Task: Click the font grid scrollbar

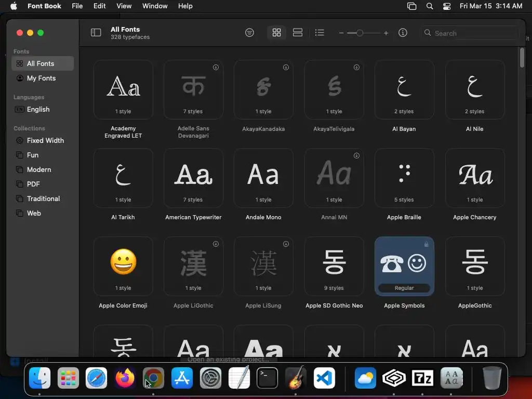Action: [x=522, y=58]
